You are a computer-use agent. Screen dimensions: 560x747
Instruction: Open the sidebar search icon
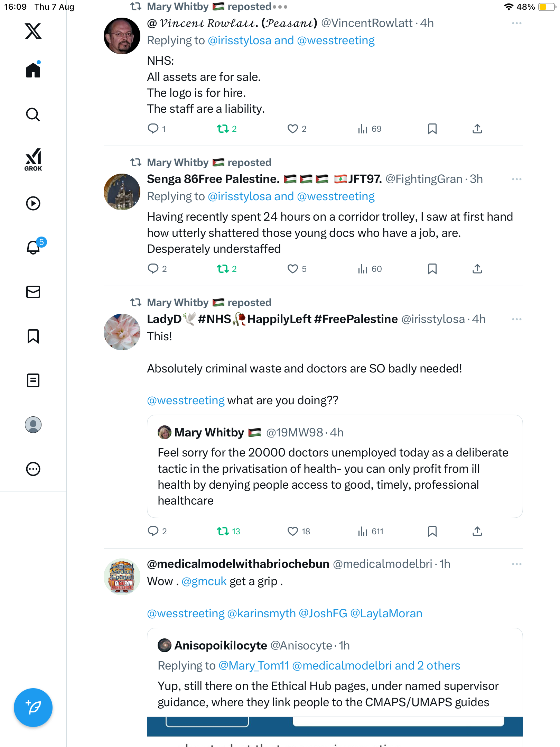[33, 114]
